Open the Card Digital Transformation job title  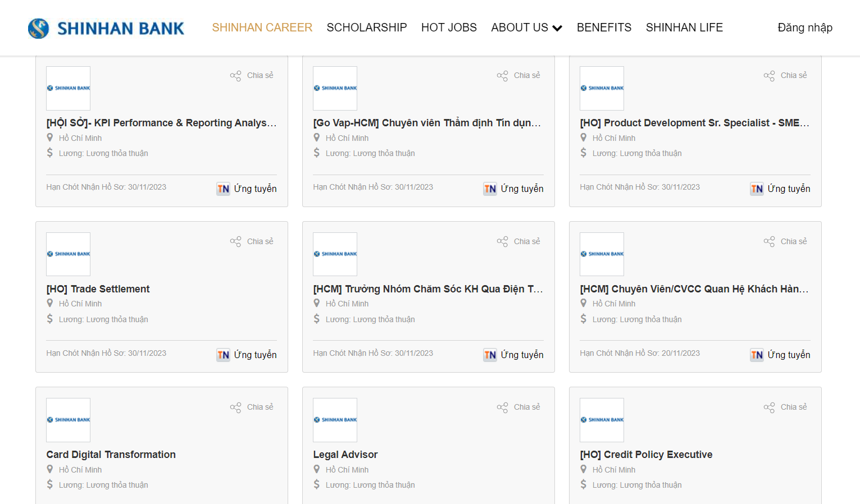(111, 455)
